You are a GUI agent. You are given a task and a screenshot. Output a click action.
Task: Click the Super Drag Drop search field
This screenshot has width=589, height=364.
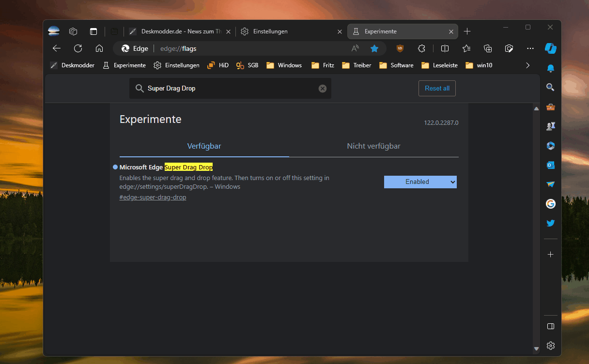(230, 89)
